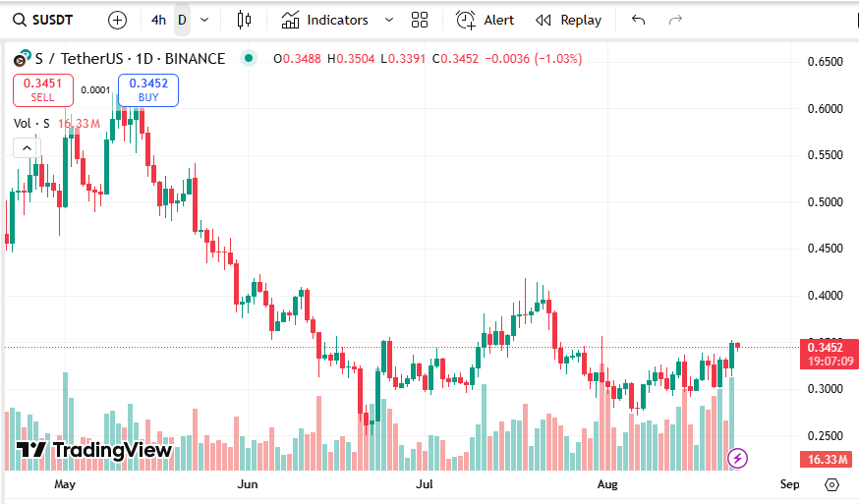This screenshot has width=859, height=504.
Task: Click the 0.3451 SELL button
Action: (x=42, y=90)
